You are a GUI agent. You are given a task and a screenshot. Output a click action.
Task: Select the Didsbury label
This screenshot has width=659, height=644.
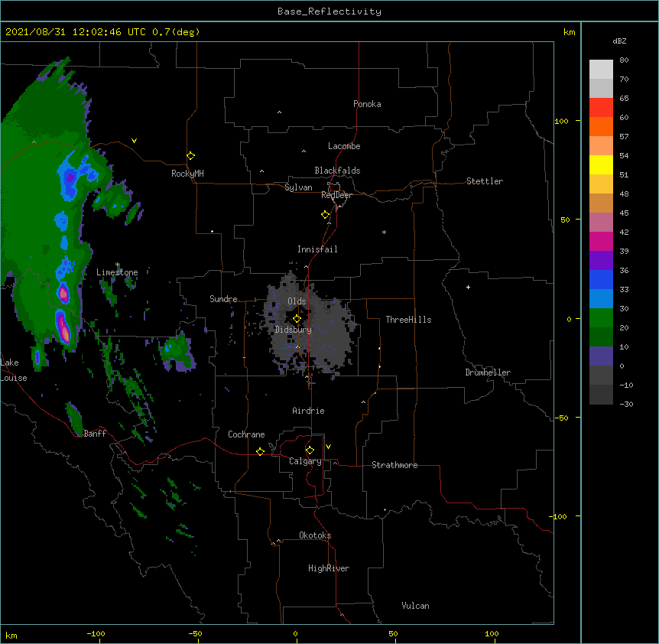(x=294, y=330)
